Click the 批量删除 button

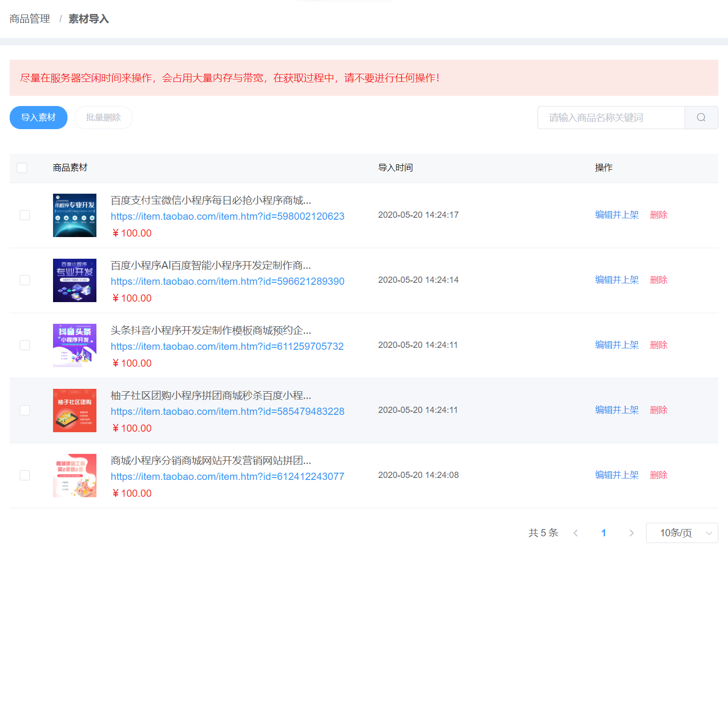click(104, 118)
